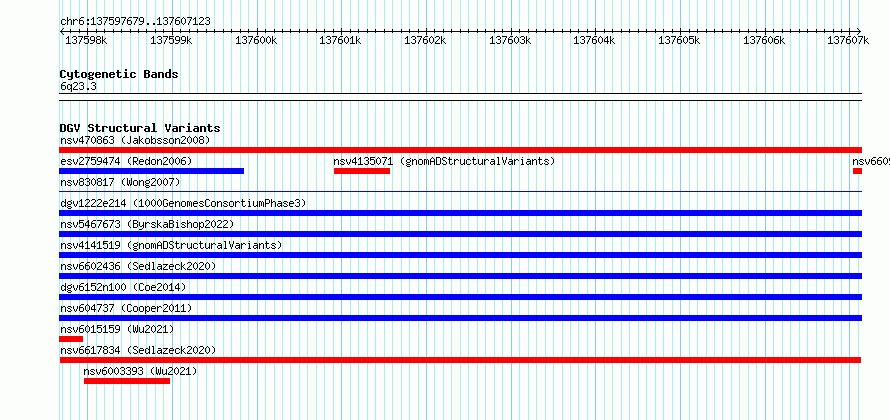Screen dimensions: 890x420
Task: Open nsv4141519 (gnomADStructuralVariants) label
Action: coord(171,245)
